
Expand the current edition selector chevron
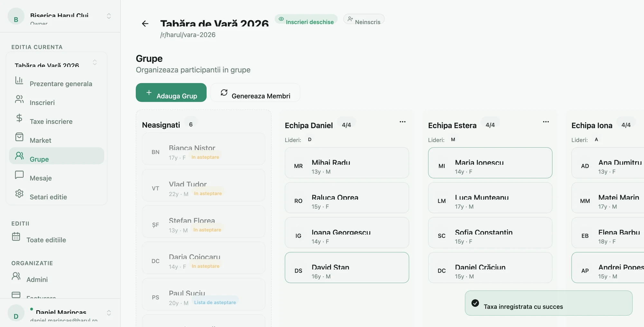(x=95, y=62)
